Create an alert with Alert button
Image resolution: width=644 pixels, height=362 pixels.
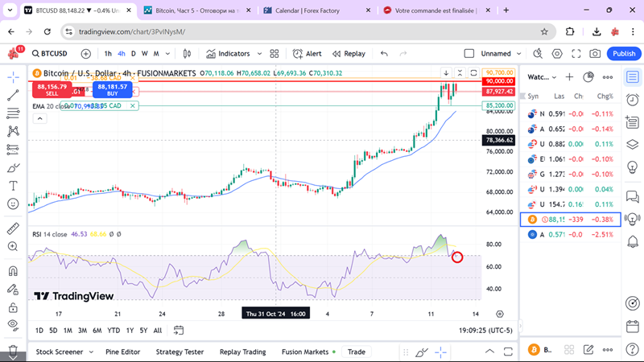coord(307,54)
